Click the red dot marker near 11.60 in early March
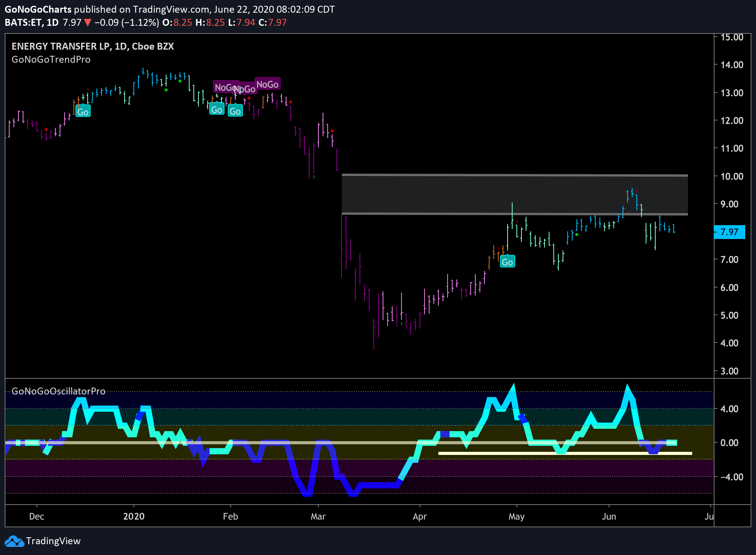This screenshot has height=555, width=756. (332, 131)
